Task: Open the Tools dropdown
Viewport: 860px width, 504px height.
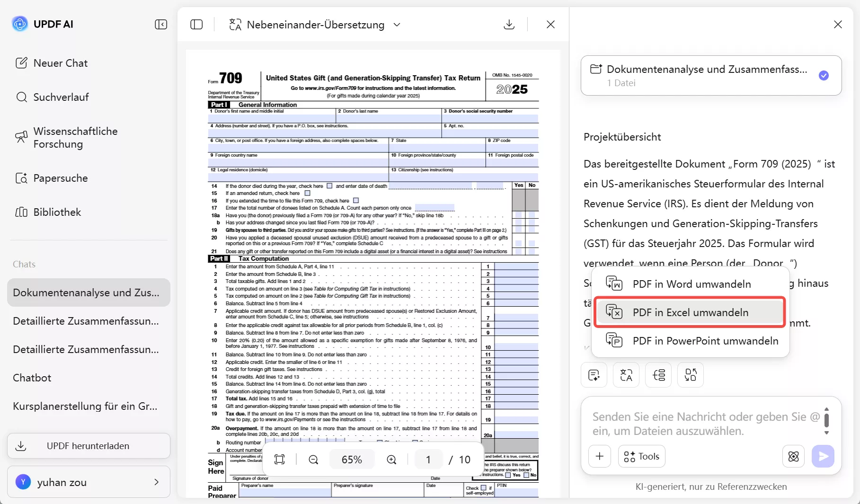Action: click(x=641, y=456)
